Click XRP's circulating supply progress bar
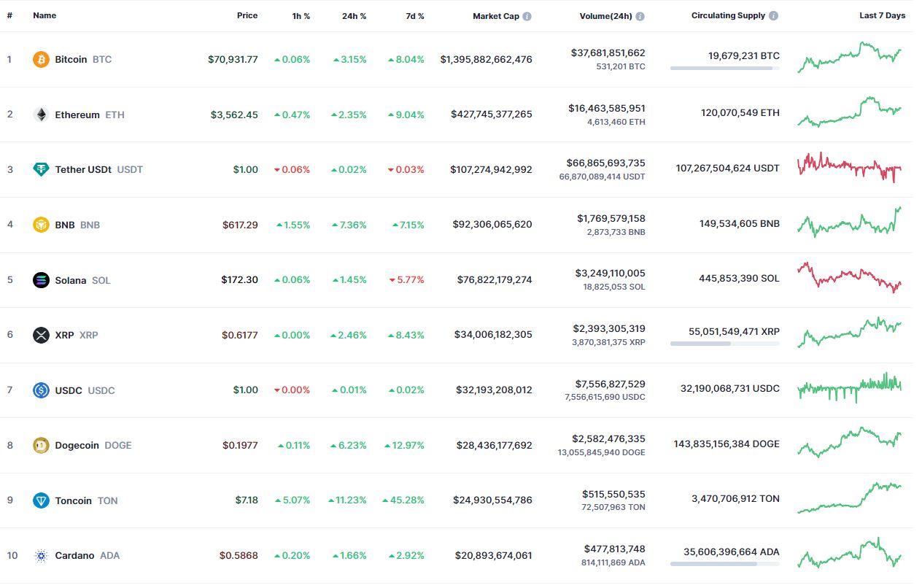The height and width of the screenshot is (588, 922). pos(725,344)
